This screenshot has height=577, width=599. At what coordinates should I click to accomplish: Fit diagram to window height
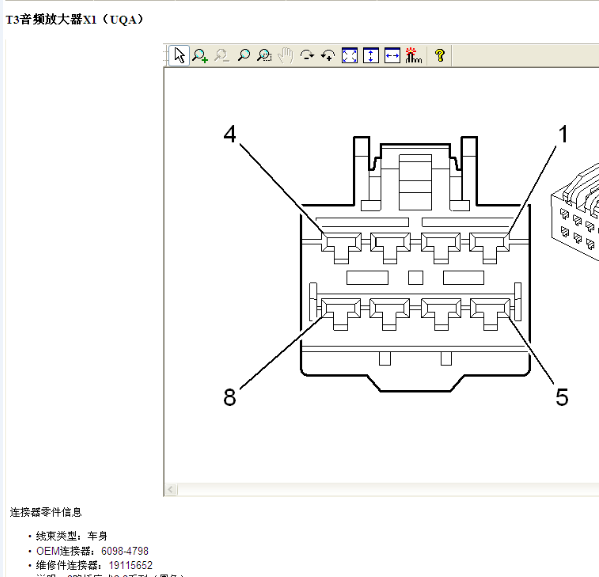coord(371,56)
